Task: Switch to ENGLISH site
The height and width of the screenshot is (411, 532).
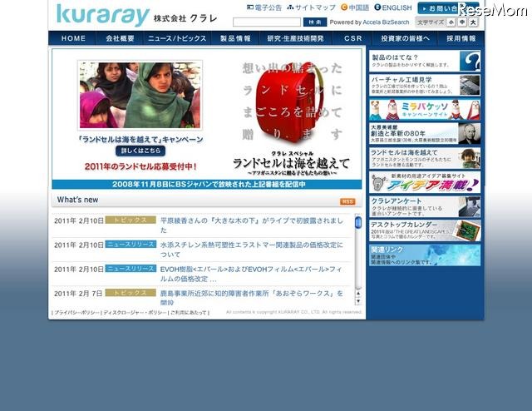Action: coord(393,7)
